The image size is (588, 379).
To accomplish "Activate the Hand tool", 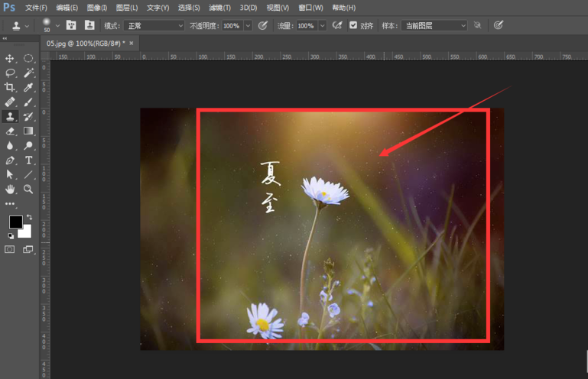I will point(10,189).
